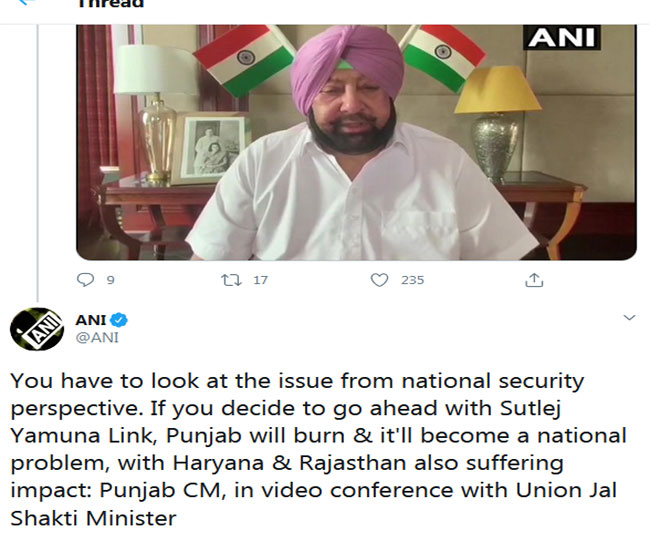Open the Punjab CM video thumbnail
This screenshot has width=650, height=540.
(x=357, y=142)
